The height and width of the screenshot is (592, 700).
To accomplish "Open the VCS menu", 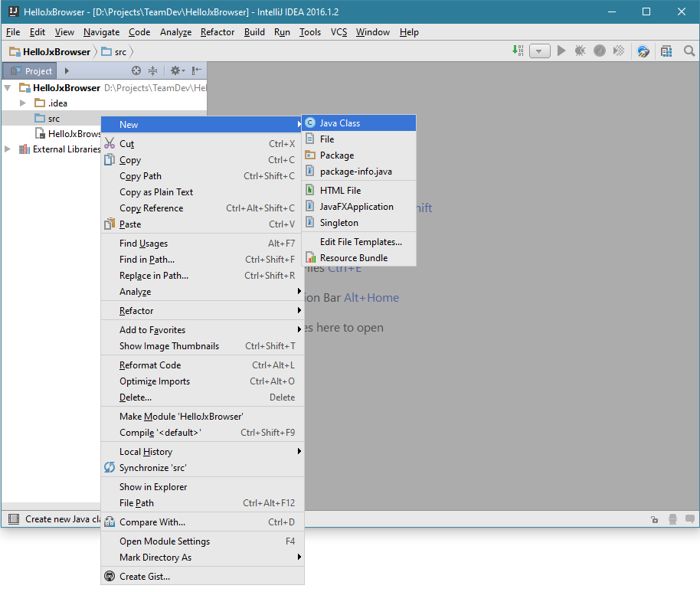I will tap(339, 32).
